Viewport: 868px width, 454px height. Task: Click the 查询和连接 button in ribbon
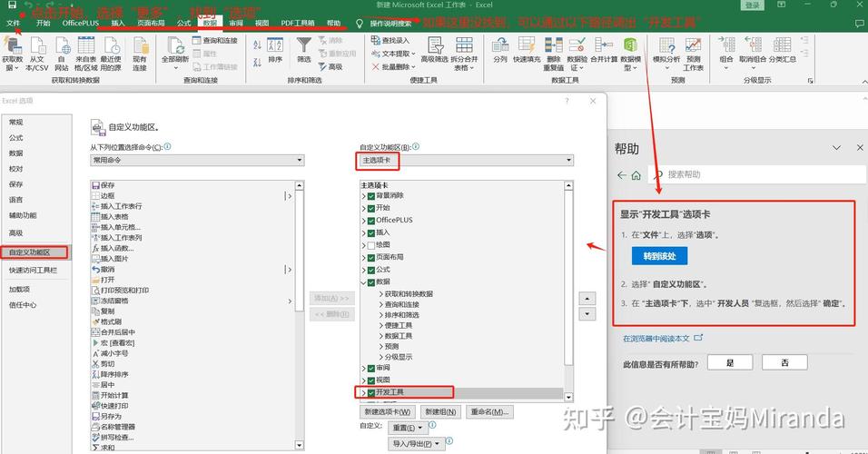[215, 41]
